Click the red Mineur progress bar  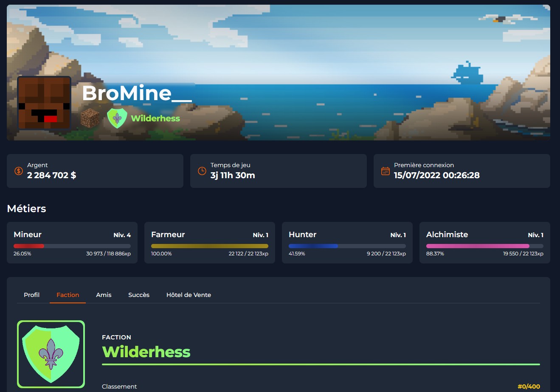point(72,246)
